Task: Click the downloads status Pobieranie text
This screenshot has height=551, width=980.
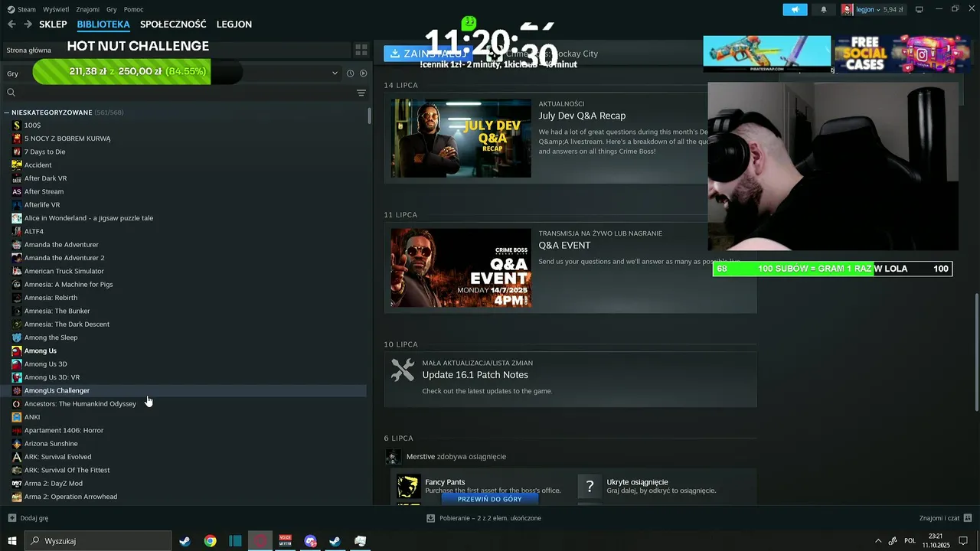Action: tap(490, 518)
